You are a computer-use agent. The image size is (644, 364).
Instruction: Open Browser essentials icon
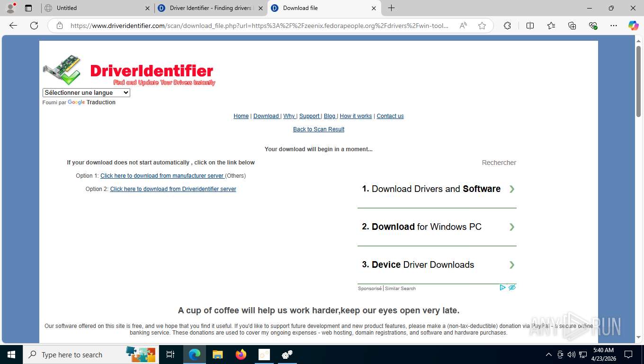(593, 26)
